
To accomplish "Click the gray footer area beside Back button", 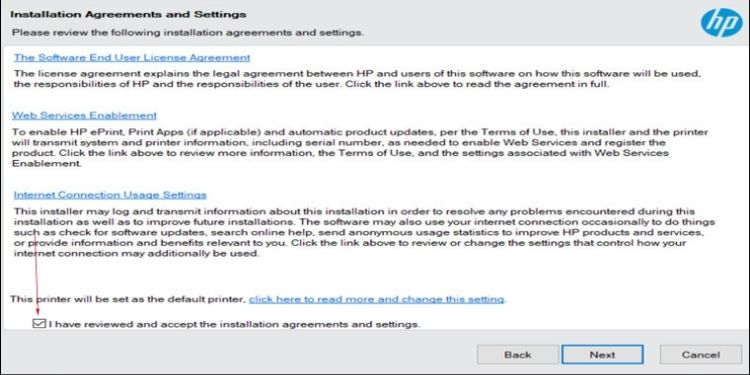I will pyautogui.click(x=239, y=354).
